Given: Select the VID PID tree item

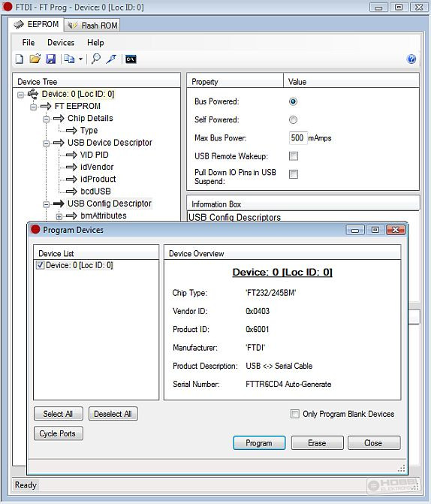Looking at the screenshot, I should (94, 155).
